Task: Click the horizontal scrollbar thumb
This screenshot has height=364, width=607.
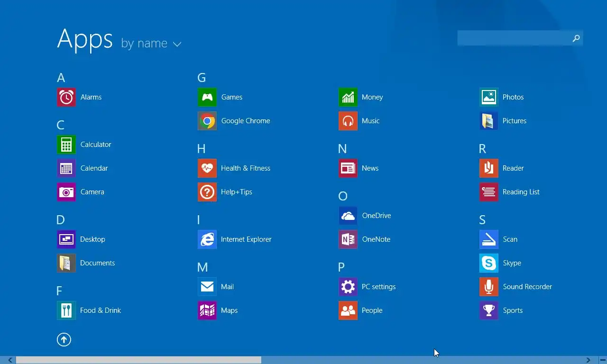Action: pyautogui.click(x=138, y=360)
